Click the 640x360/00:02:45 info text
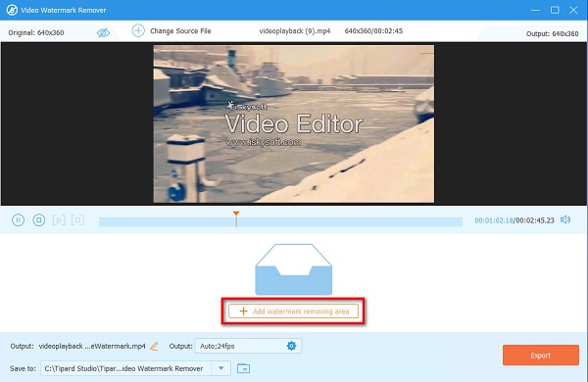The height and width of the screenshot is (382, 588). [373, 31]
